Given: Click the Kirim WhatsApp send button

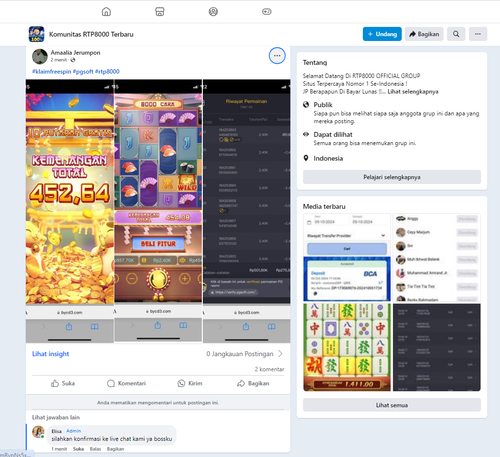Looking at the screenshot, I should tap(190, 383).
